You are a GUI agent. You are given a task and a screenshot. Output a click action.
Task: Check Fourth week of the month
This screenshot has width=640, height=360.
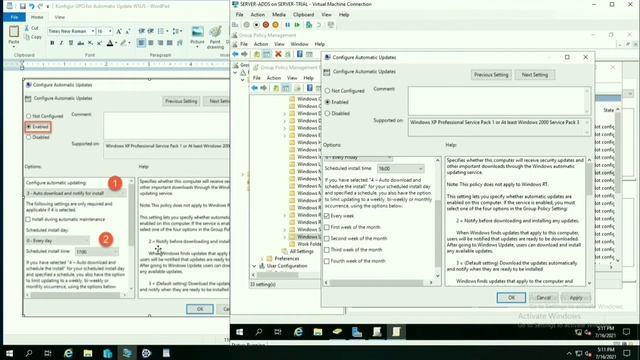[327, 261]
